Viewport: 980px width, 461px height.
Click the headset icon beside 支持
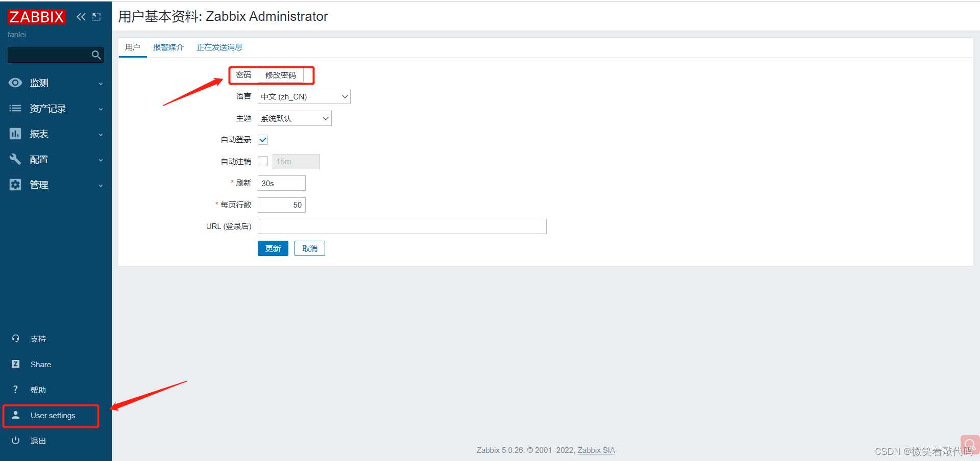coord(15,339)
